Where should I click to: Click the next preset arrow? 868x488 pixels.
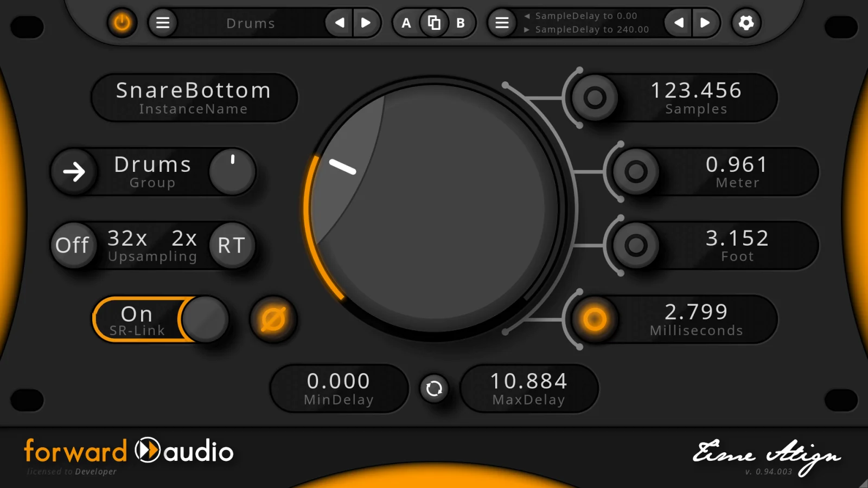click(x=367, y=23)
